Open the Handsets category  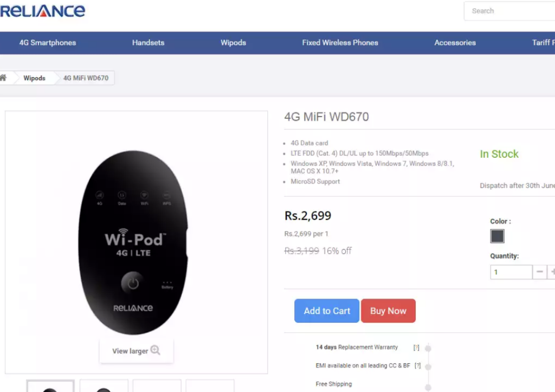point(148,42)
